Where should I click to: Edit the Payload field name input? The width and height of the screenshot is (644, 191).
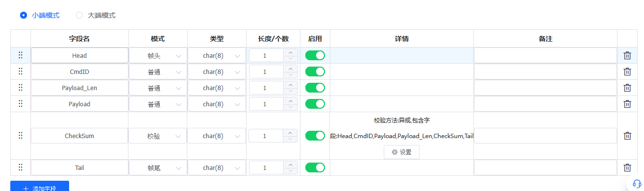point(79,104)
